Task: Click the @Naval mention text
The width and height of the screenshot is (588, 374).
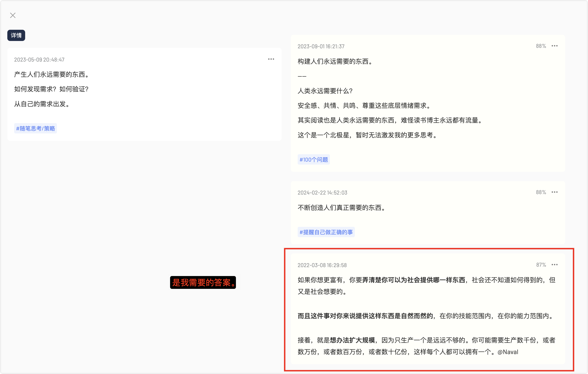Action: point(508,352)
